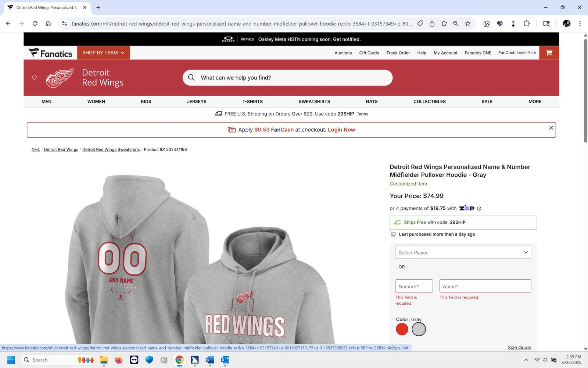
Task: Open Chrome from the taskbar
Action: pos(179,360)
